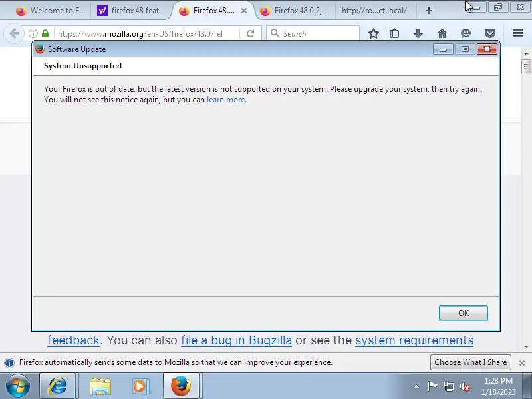The image size is (532, 399).
Task: Close the active Firefox 48 tab
Action: click(x=243, y=11)
